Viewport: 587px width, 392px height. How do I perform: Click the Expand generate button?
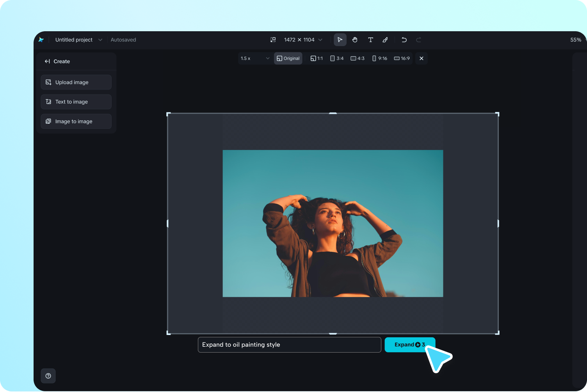pos(410,345)
